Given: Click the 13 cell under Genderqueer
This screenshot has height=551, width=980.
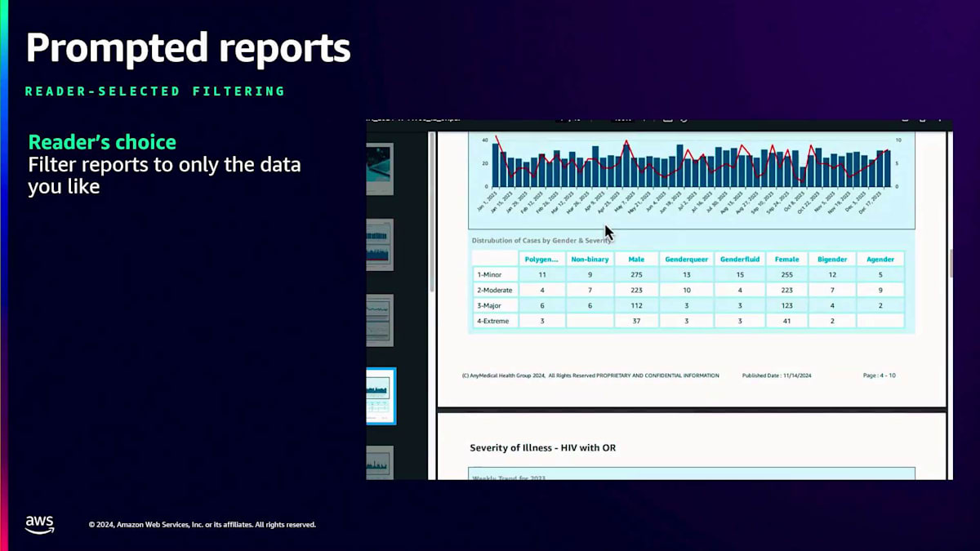Looking at the screenshot, I should [x=687, y=275].
